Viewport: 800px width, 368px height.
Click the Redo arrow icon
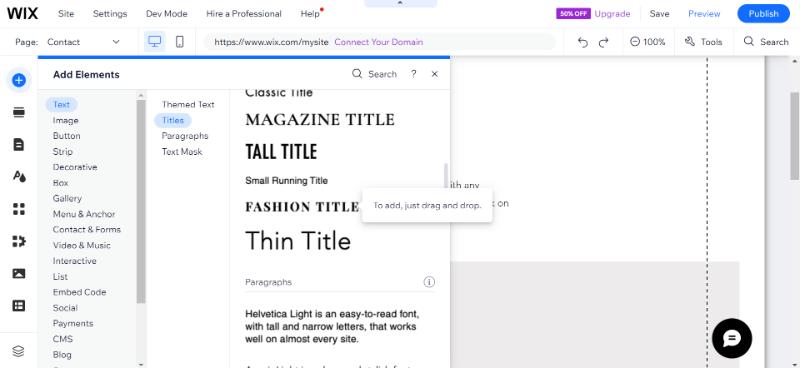[604, 42]
